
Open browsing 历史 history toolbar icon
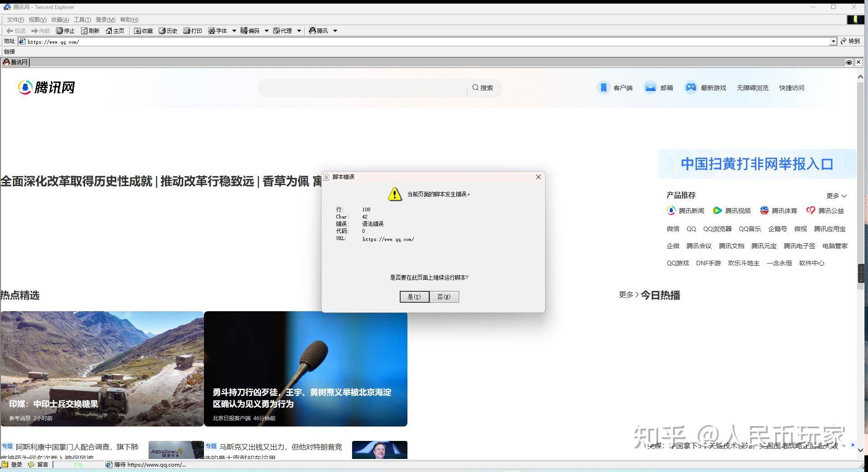coord(168,31)
